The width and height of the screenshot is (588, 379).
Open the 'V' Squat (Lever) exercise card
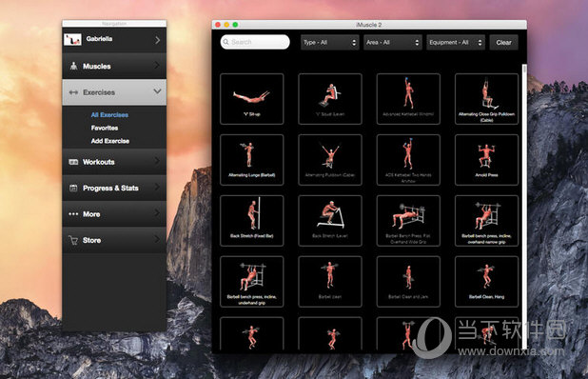tap(330, 99)
